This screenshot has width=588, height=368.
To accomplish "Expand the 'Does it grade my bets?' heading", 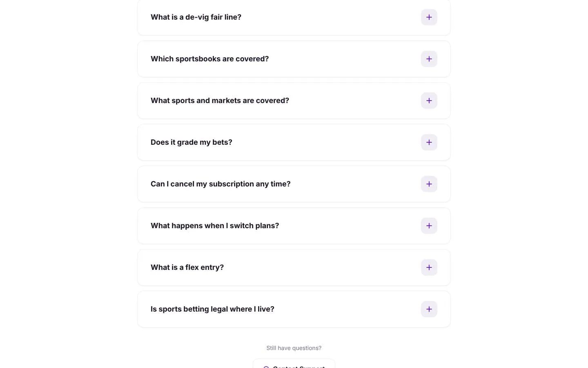I will (x=191, y=142).
